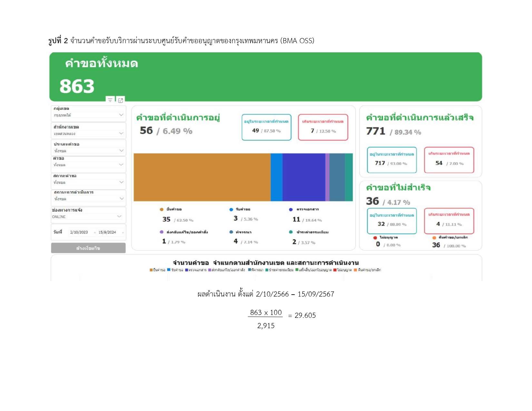The image size is (532, 411).
Task: Click the orange คืนคำขอ/ยกเลิก legend dot
Action: (434, 238)
